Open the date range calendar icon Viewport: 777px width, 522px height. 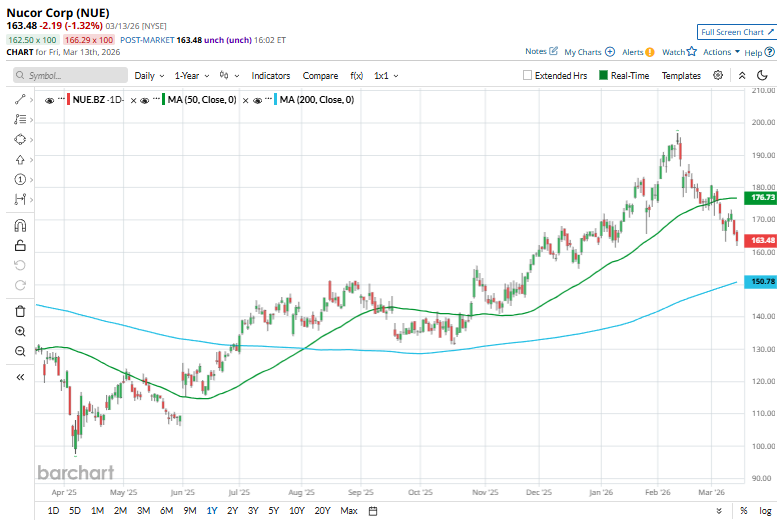click(373, 511)
